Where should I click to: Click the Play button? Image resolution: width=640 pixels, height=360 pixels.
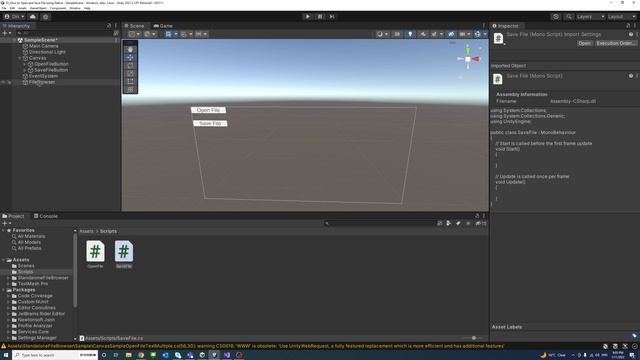tap(308, 17)
